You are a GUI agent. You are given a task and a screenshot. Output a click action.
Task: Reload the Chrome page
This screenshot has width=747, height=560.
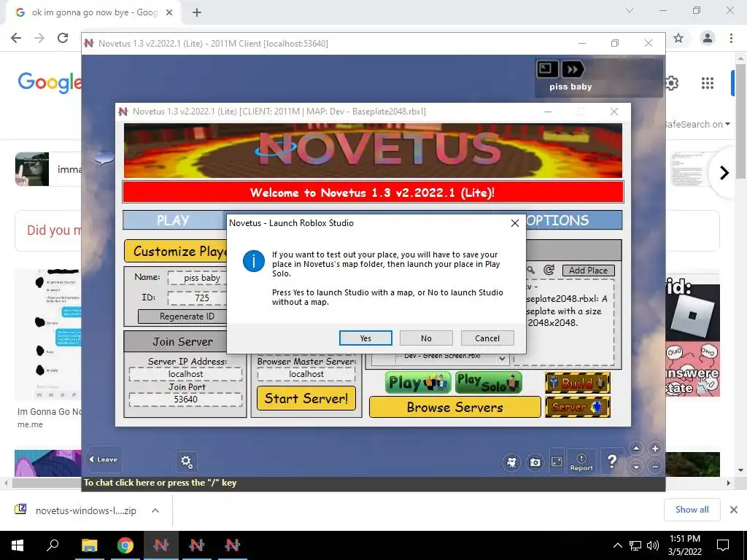coord(63,38)
